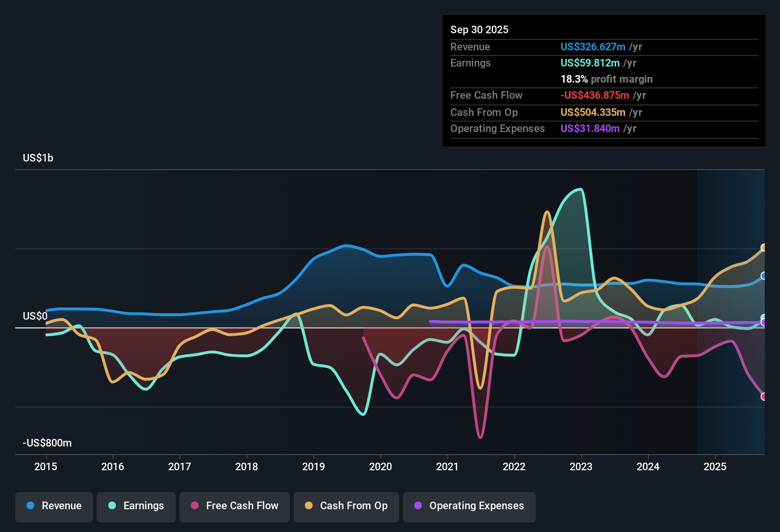This screenshot has height=532, width=780.
Task: Click the Sep 30 2025 tooltip header
Action: tap(479, 29)
